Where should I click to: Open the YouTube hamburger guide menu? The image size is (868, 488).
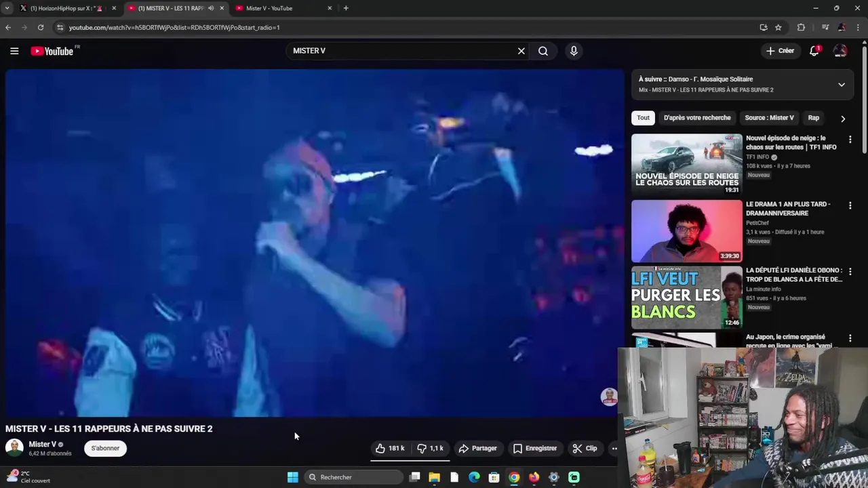14,51
